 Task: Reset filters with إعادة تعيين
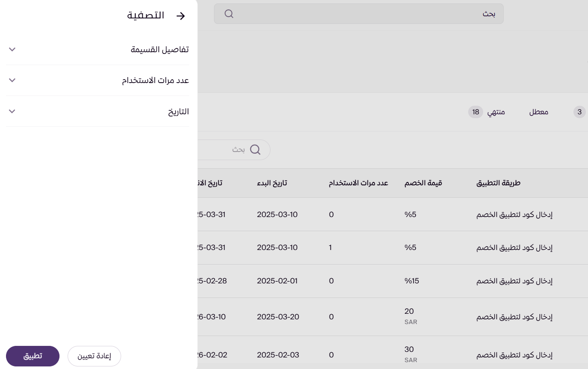tap(94, 356)
